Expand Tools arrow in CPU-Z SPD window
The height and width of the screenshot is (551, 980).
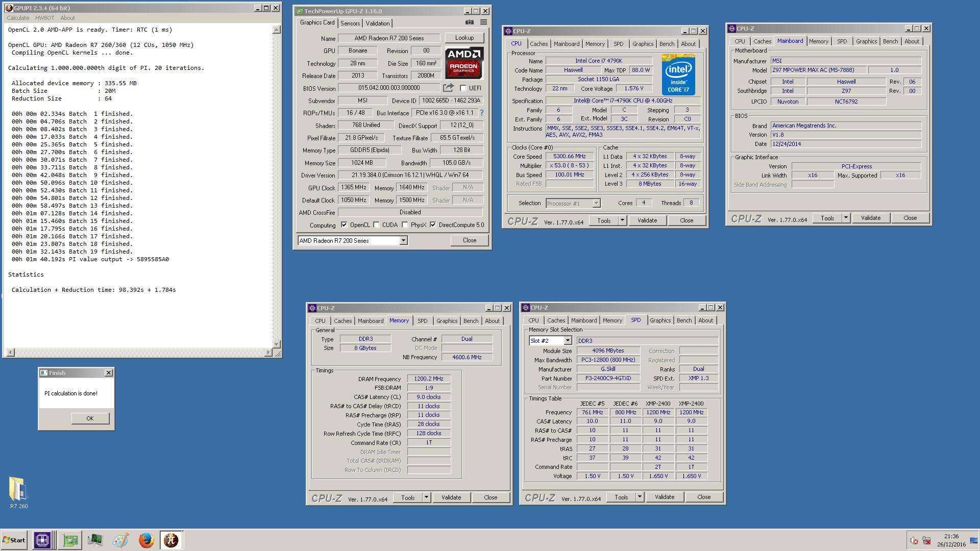point(640,497)
